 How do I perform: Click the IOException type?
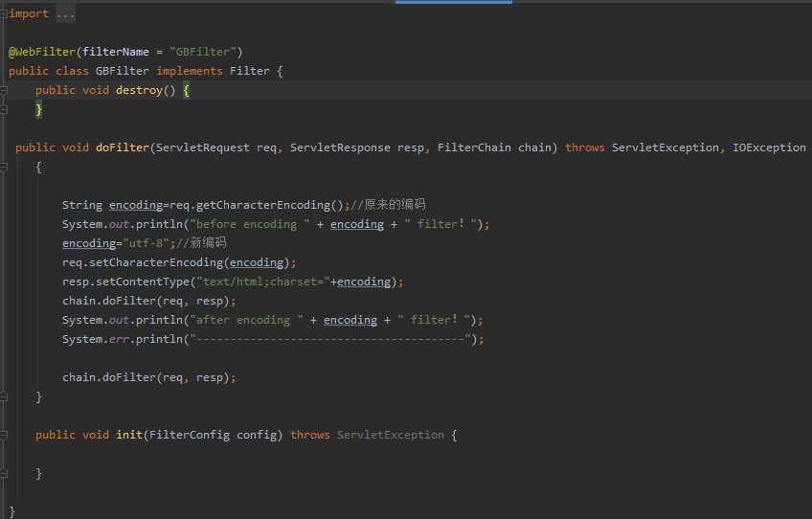point(769,147)
